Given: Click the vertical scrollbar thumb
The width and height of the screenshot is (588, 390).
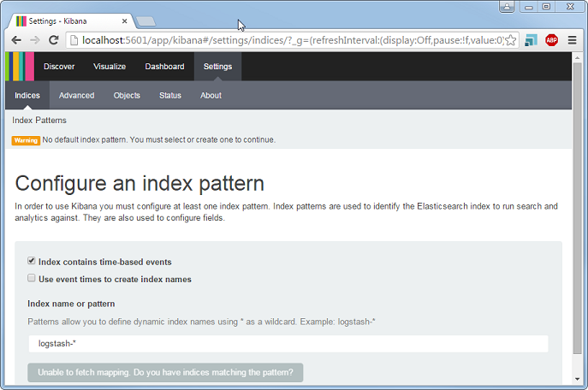Looking at the screenshot, I should pos(577,208).
